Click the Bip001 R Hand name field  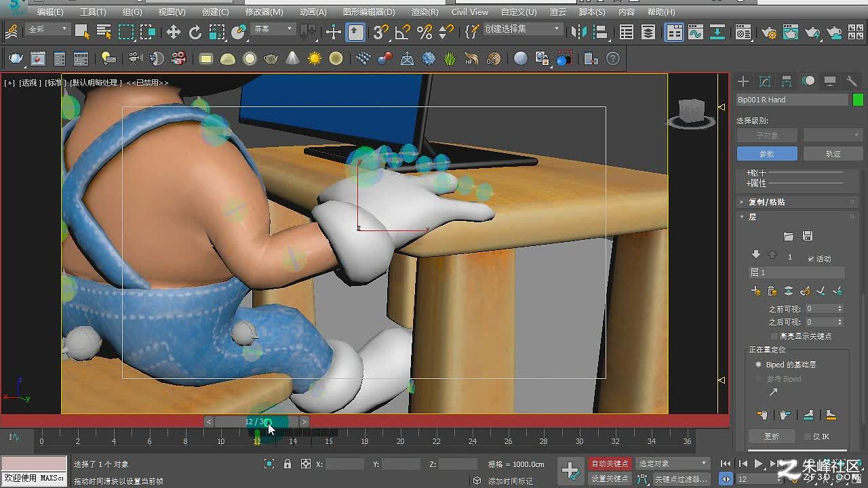(x=792, y=100)
